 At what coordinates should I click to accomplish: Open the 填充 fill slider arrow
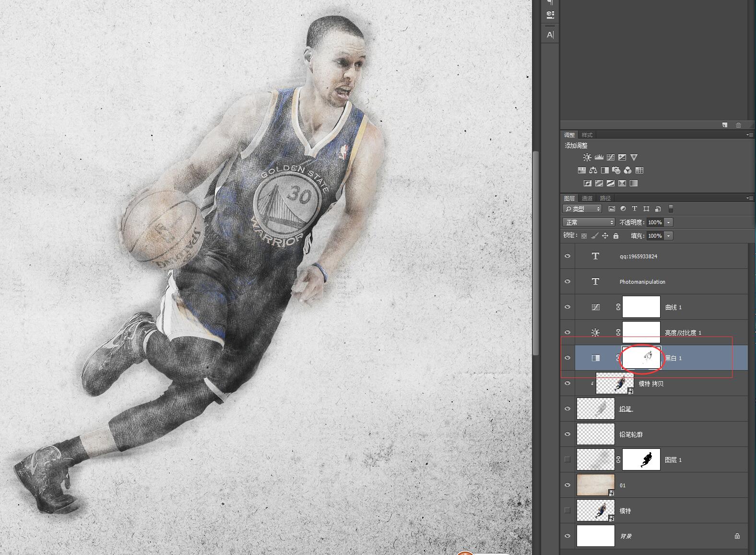tap(669, 236)
